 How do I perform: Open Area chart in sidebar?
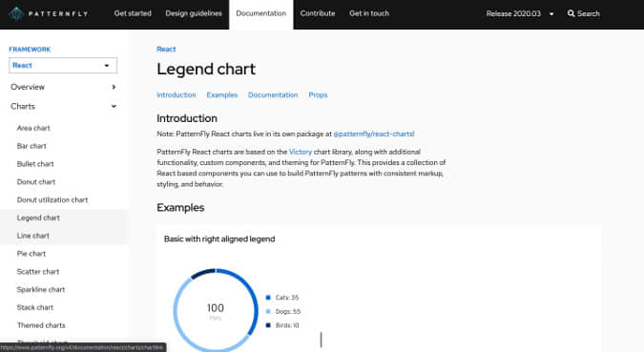[x=33, y=128]
